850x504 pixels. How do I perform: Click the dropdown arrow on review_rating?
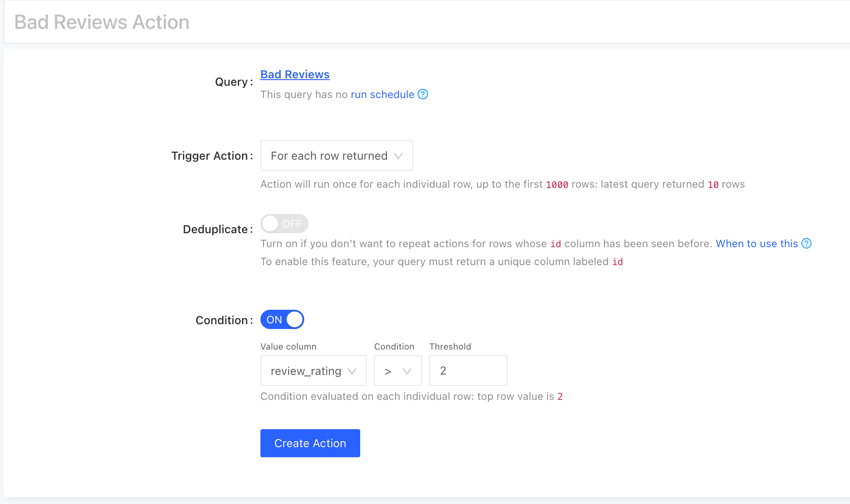pos(355,371)
